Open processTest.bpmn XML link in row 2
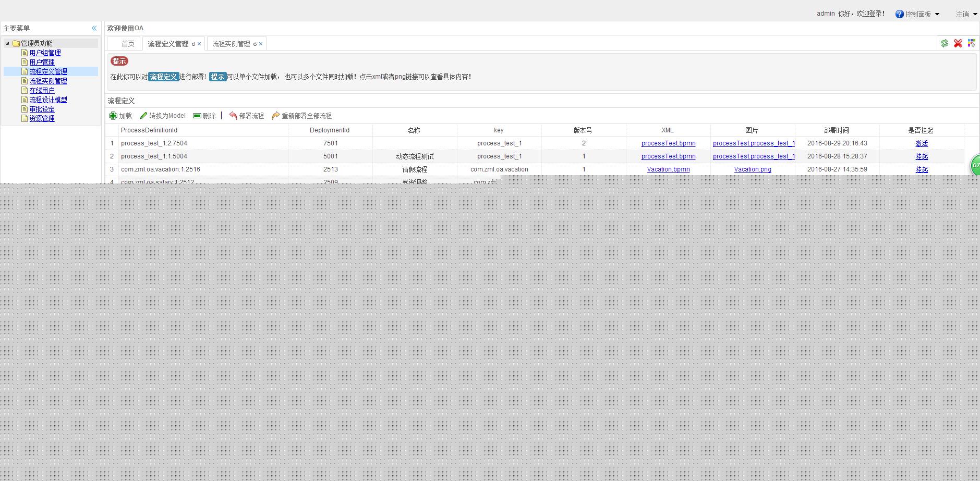980x481 pixels. [668, 156]
